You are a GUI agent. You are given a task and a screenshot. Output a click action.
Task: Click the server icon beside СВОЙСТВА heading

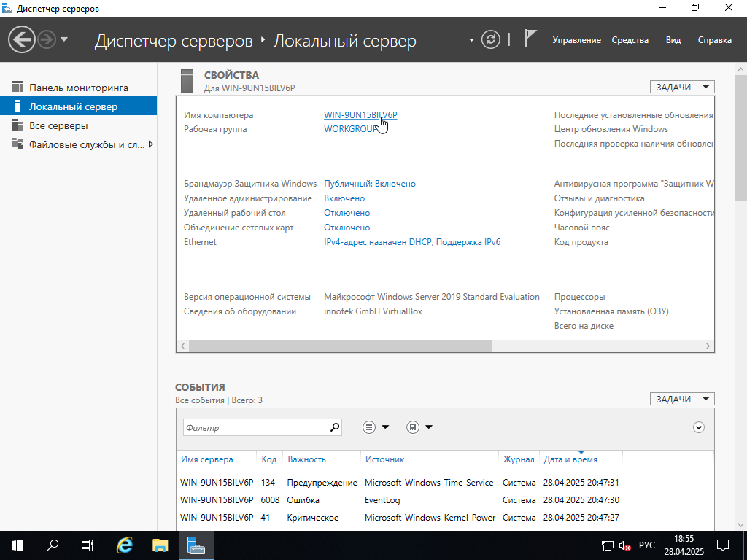pos(187,80)
